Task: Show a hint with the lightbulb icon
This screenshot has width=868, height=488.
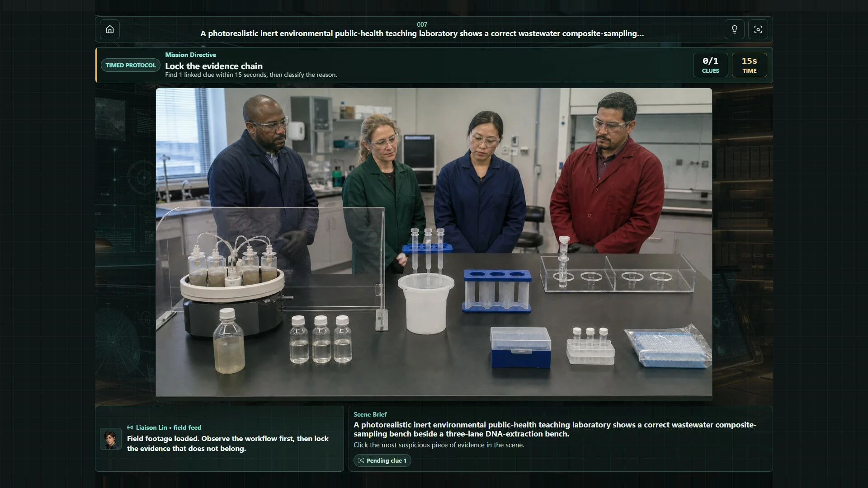Action: point(734,29)
